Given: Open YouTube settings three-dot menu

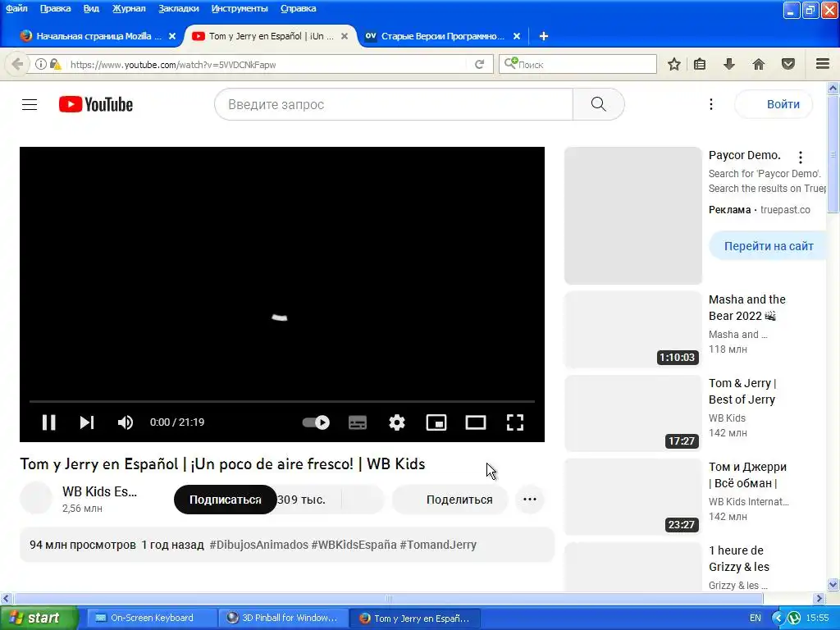Looking at the screenshot, I should pyautogui.click(x=711, y=104).
